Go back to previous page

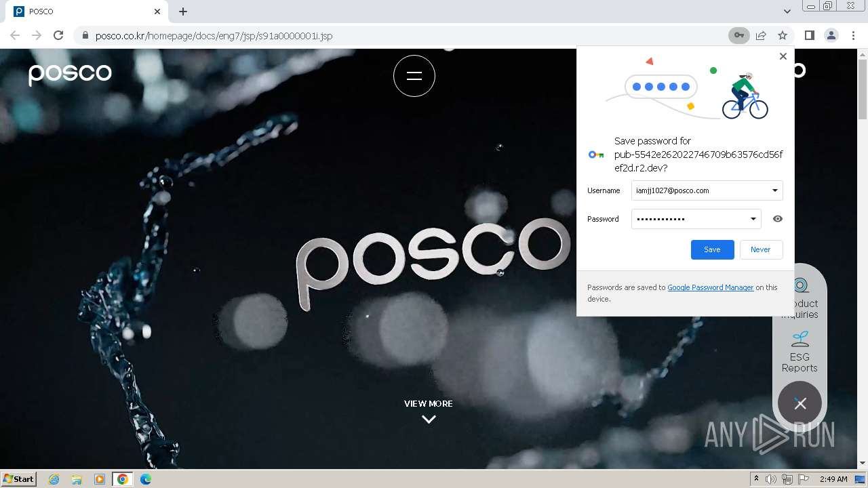pos(15,35)
